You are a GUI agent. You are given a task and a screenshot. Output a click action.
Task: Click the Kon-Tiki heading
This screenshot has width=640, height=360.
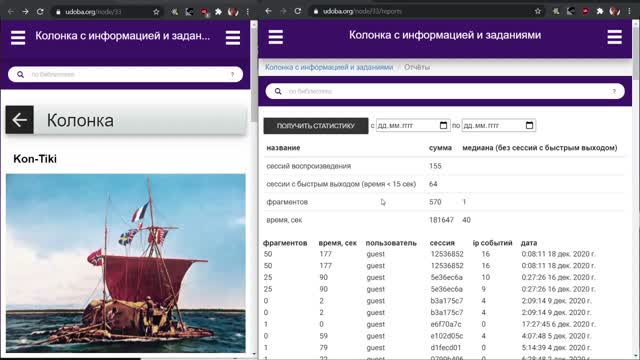pyautogui.click(x=35, y=159)
